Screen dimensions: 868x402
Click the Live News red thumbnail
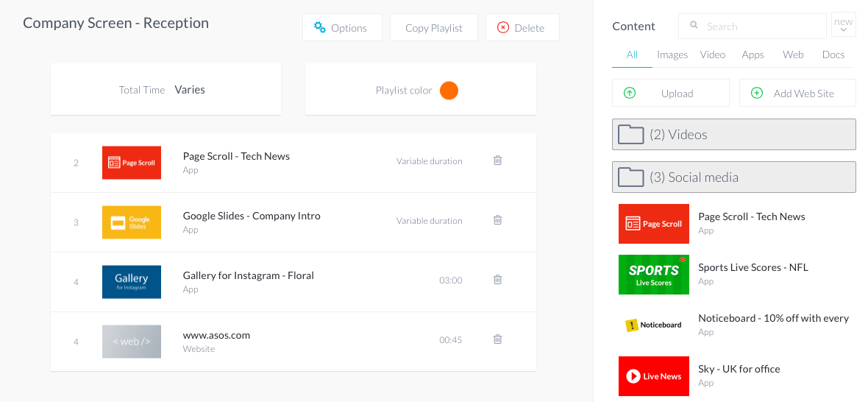tap(654, 376)
